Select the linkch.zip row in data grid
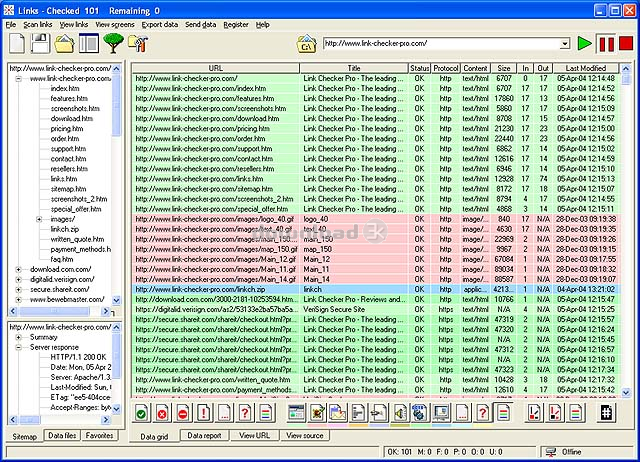Image resolution: width=640 pixels, height=462 pixels. click(215, 289)
